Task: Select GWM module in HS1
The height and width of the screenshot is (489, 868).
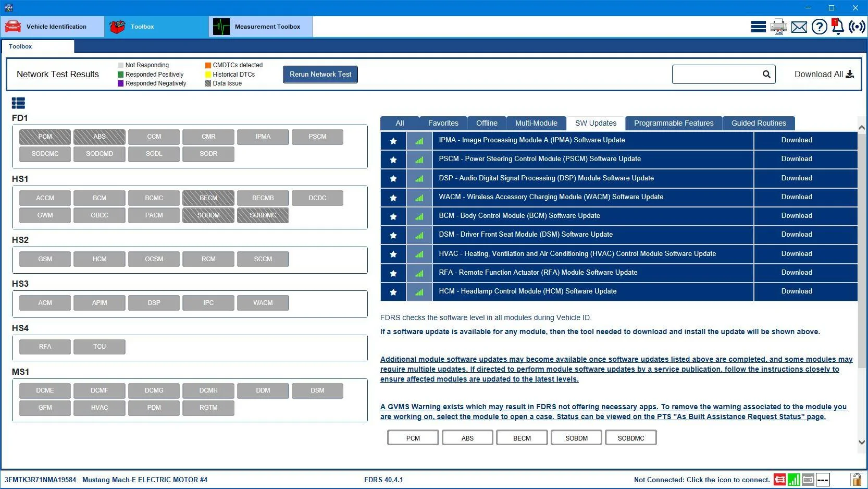Action: pyautogui.click(x=45, y=215)
